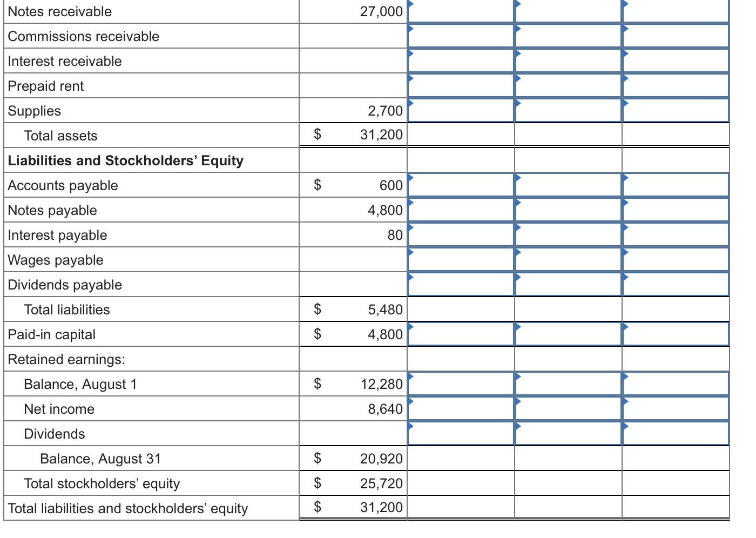Screen dimensions: 756x538
Task: Click the 2,700 Supplies value
Action: (x=385, y=111)
